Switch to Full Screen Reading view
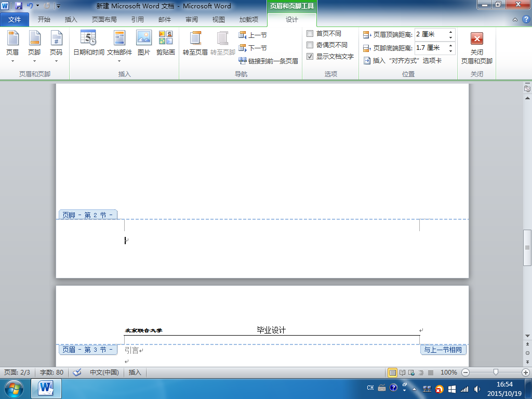 click(x=403, y=373)
